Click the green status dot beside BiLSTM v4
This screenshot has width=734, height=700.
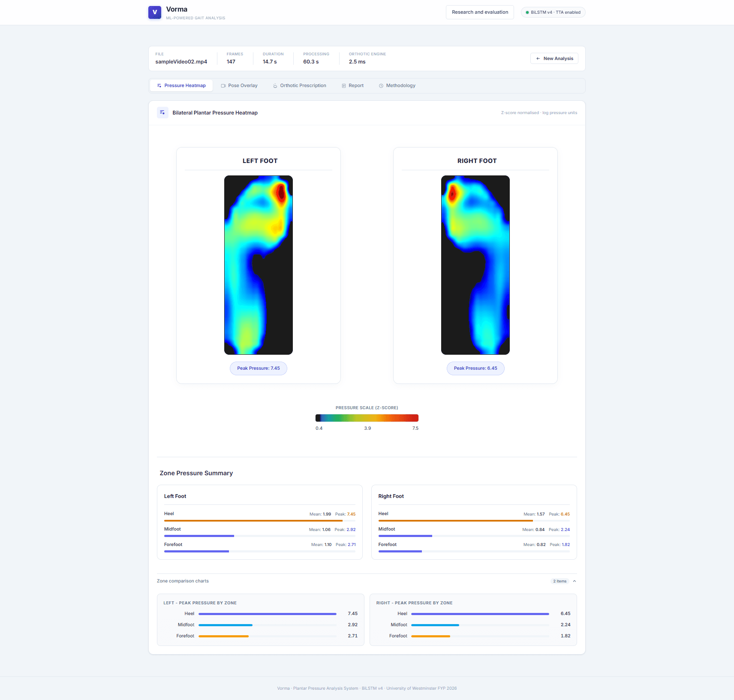pos(527,12)
